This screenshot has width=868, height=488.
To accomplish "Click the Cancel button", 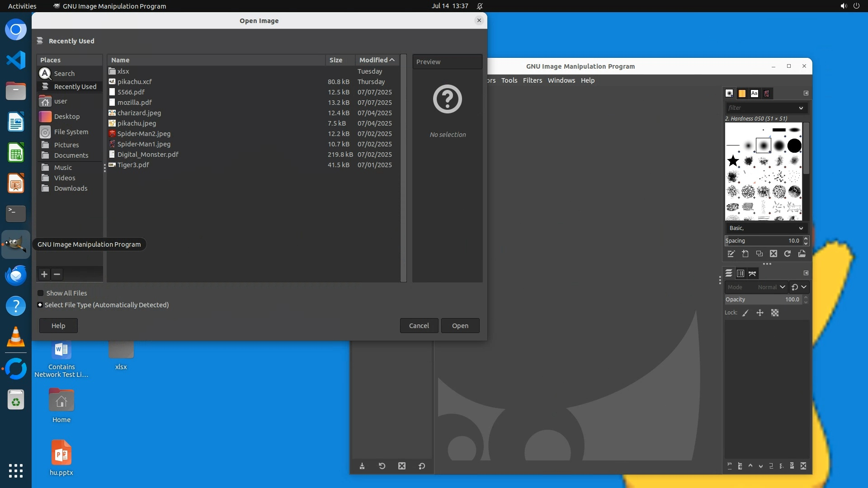I will 419,326.
